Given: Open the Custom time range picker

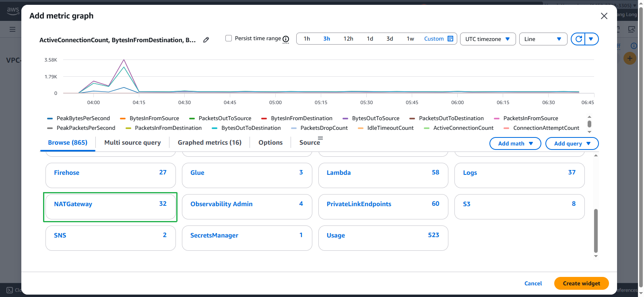Looking at the screenshot, I should (x=439, y=39).
